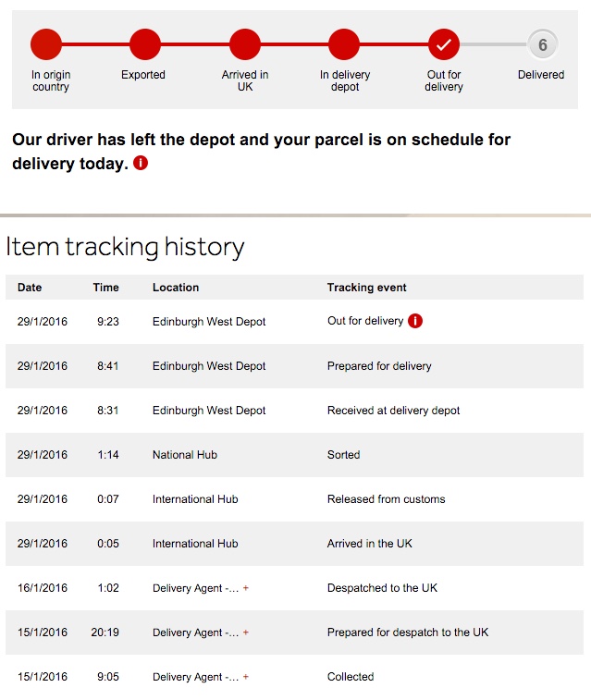
Task: Click the 'Released from customs' tracking event
Action: click(x=386, y=499)
